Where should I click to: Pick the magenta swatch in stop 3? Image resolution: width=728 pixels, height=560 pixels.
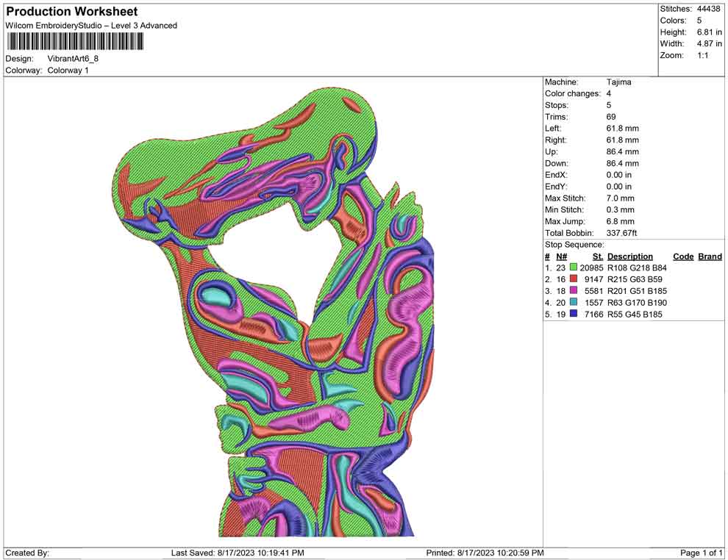pos(574,291)
